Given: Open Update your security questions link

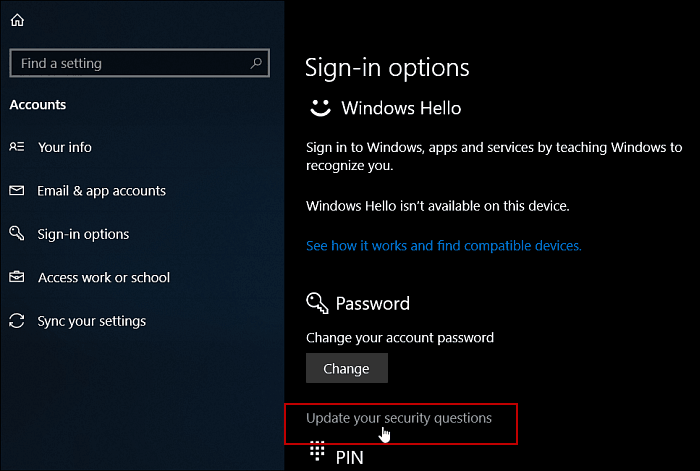Looking at the screenshot, I should click(x=399, y=418).
